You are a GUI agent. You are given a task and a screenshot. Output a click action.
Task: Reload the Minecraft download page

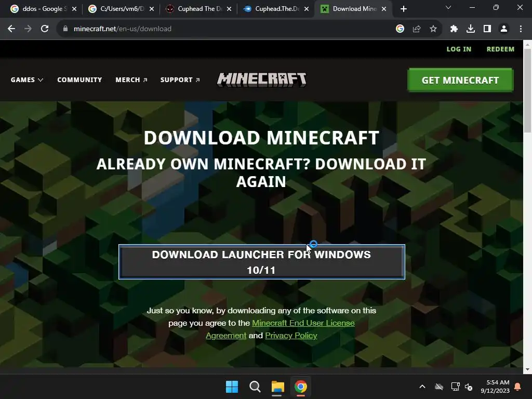[x=45, y=29]
